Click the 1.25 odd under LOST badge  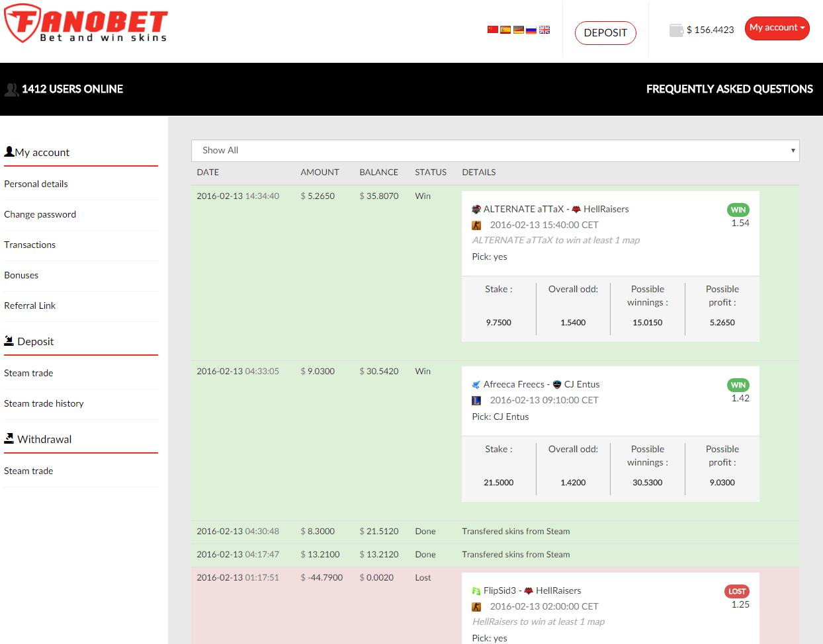740,604
